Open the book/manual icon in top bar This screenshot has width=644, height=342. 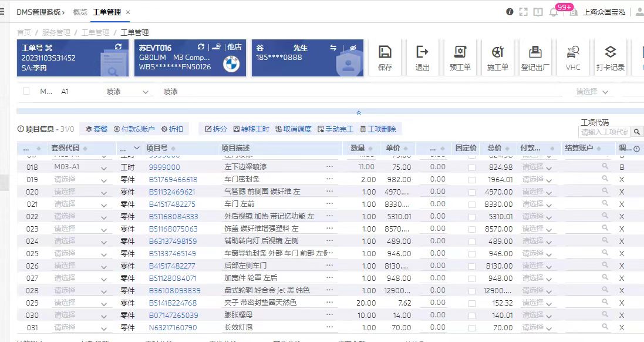coord(538,12)
